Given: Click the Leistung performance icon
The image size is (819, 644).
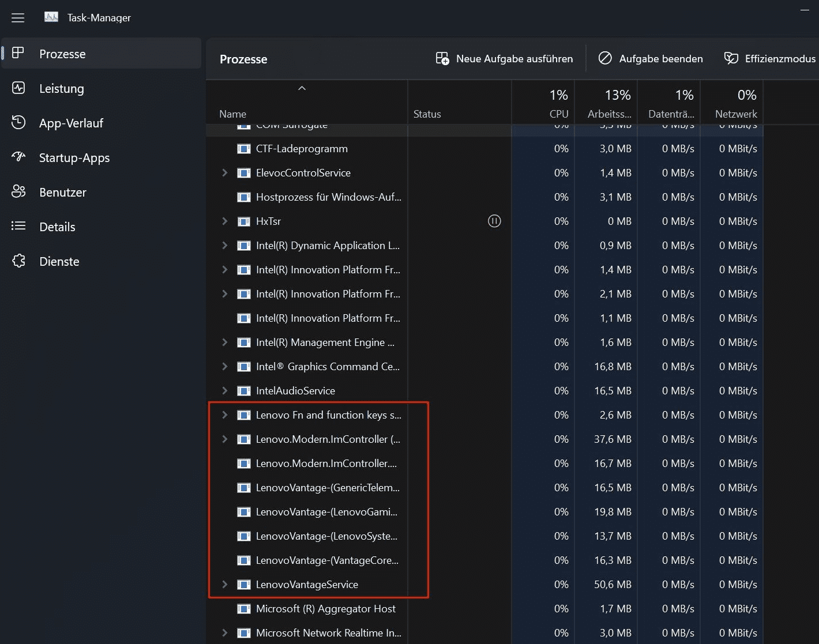Looking at the screenshot, I should [x=18, y=88].
